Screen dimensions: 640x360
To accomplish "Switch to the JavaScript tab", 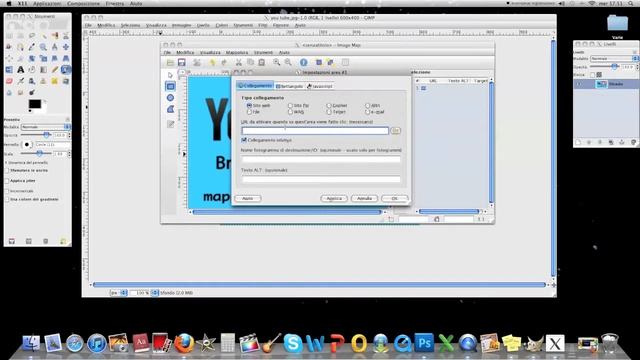I will (320, 86).
